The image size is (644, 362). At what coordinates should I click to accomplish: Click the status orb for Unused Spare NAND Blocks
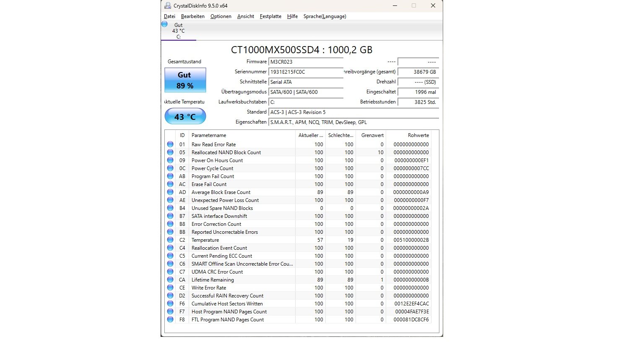170,208
